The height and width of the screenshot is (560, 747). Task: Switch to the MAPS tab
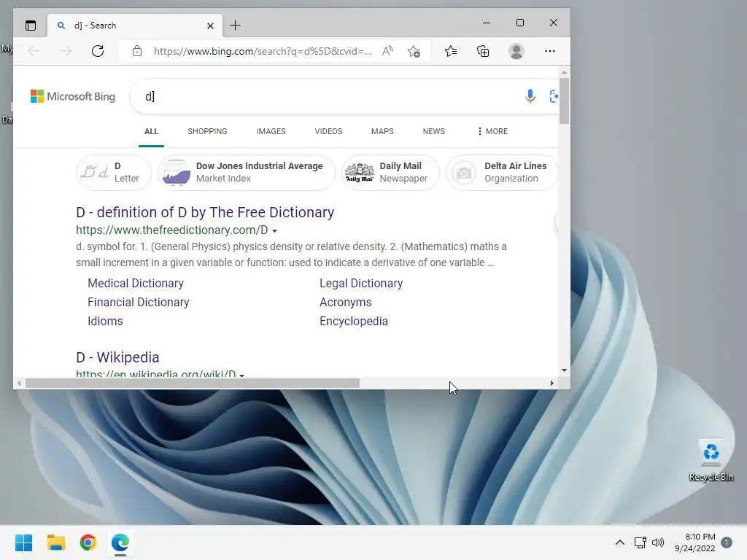(x=382, y=131)
